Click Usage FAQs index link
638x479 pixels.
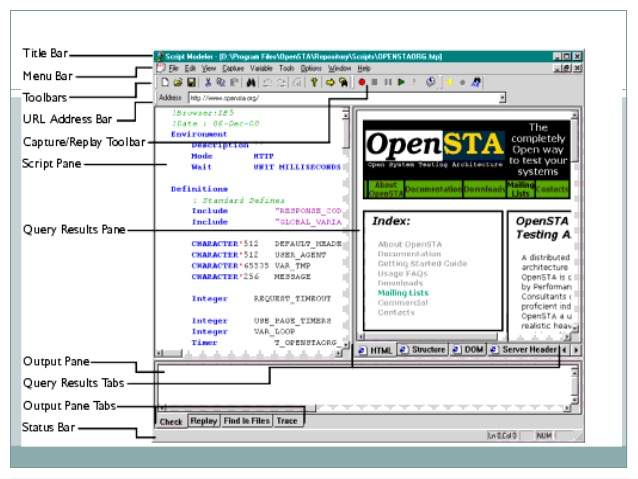tap(402, 273)
